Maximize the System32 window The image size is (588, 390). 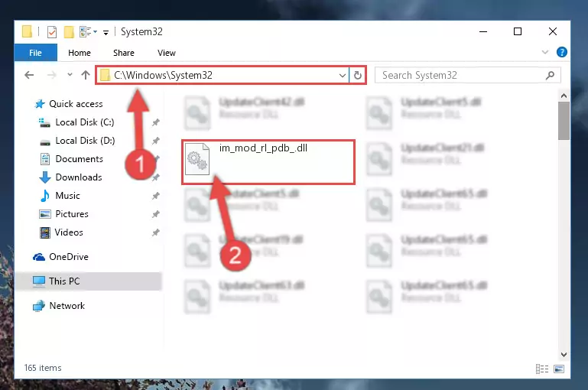[518, 31]
